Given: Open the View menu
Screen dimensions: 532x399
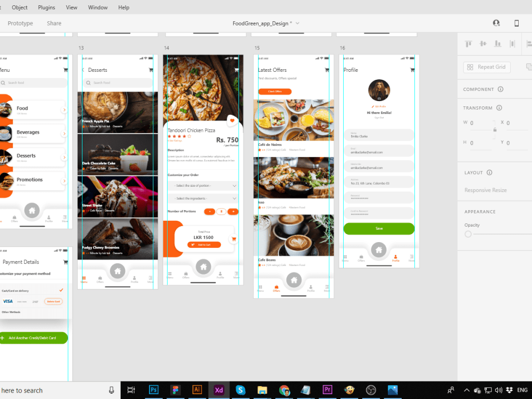Looking at the screenshot, I should click(71, 7).
